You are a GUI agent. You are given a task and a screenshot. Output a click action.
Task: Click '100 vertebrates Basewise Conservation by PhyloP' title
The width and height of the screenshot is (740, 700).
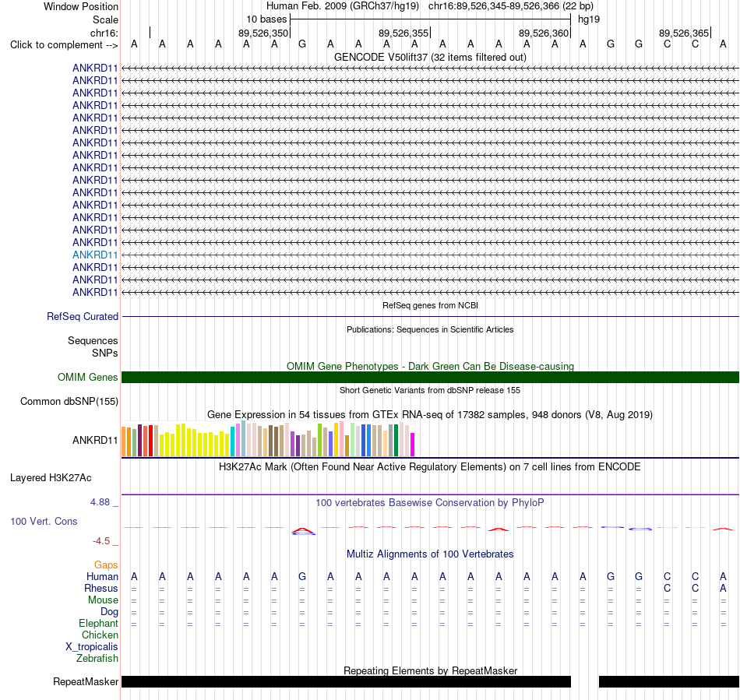(x=430, y=503)
